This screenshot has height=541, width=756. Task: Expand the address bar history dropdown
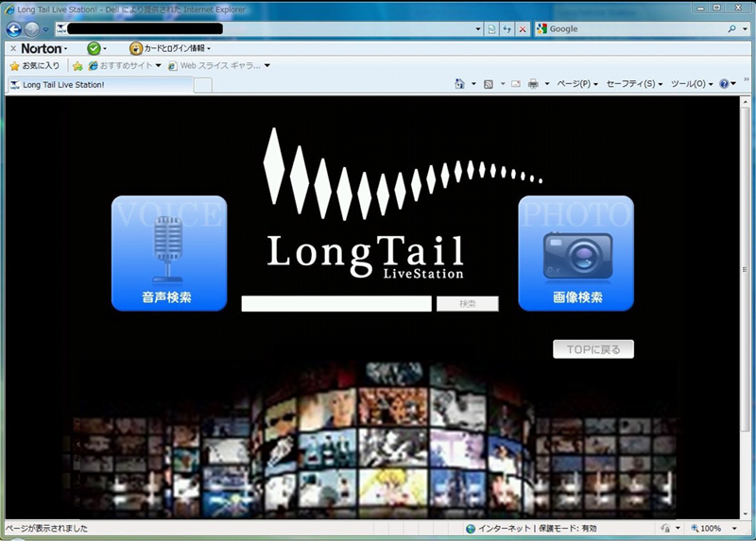(x=478, y=29)
